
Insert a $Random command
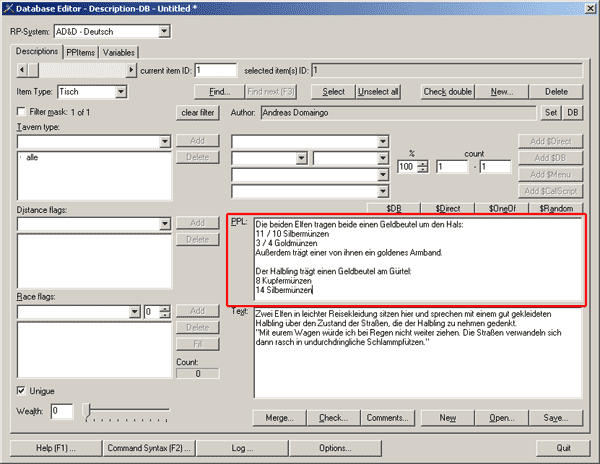[554, 208]
